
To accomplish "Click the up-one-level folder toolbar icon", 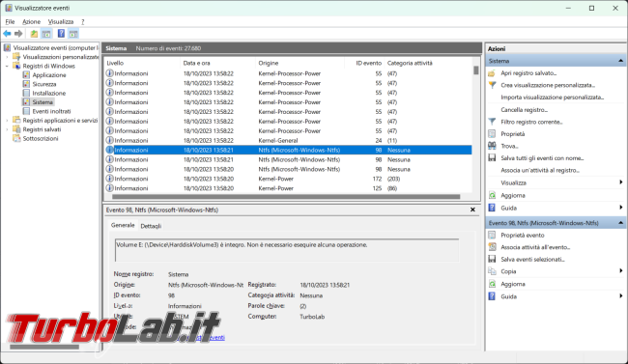I will click(34, 34).
